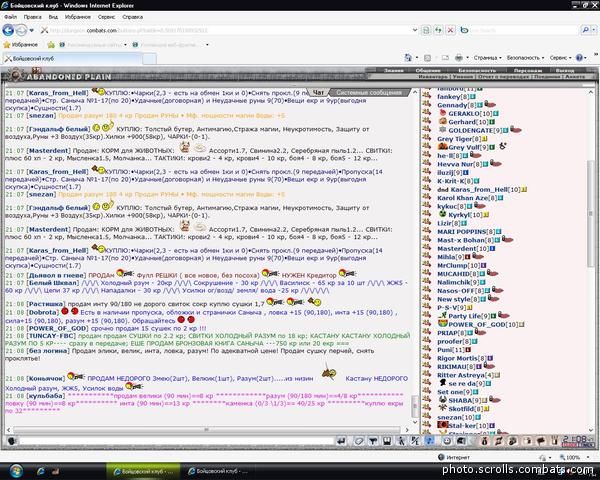600x480 pixels.
Task: Click the private message icon next to Gerhard
Action: point(427,122)
